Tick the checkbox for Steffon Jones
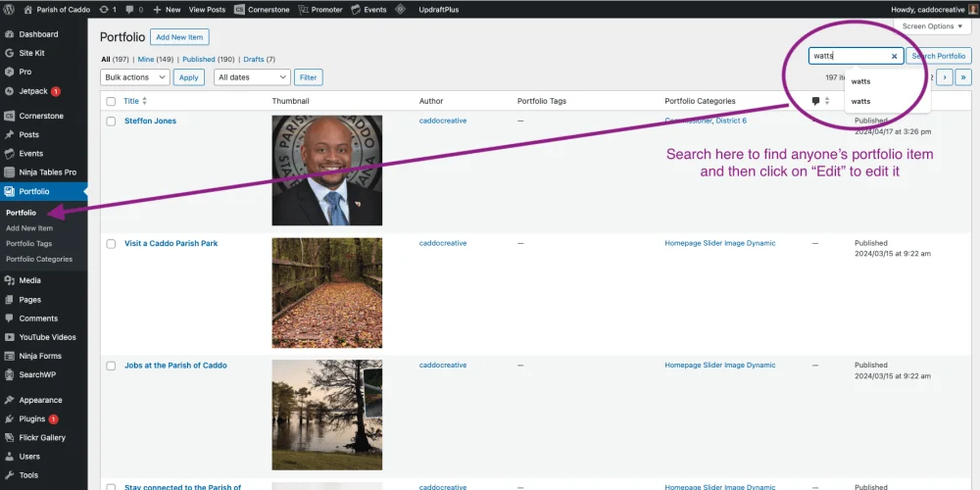 (111, 122)
